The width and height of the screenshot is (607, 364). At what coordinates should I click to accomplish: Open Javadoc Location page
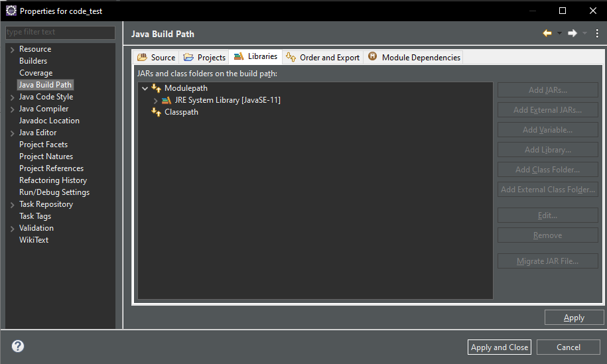49,121
